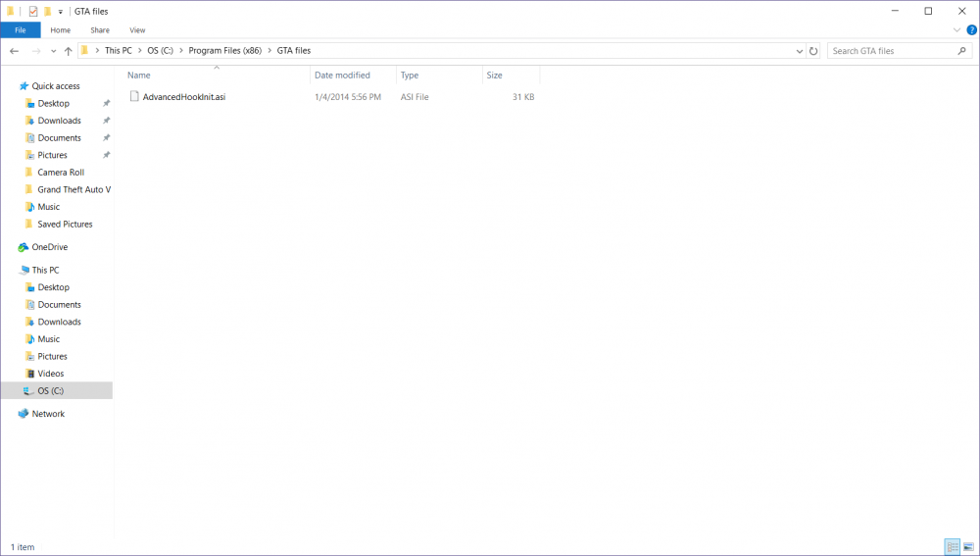Open Documents under This PC

click(60, 305)
